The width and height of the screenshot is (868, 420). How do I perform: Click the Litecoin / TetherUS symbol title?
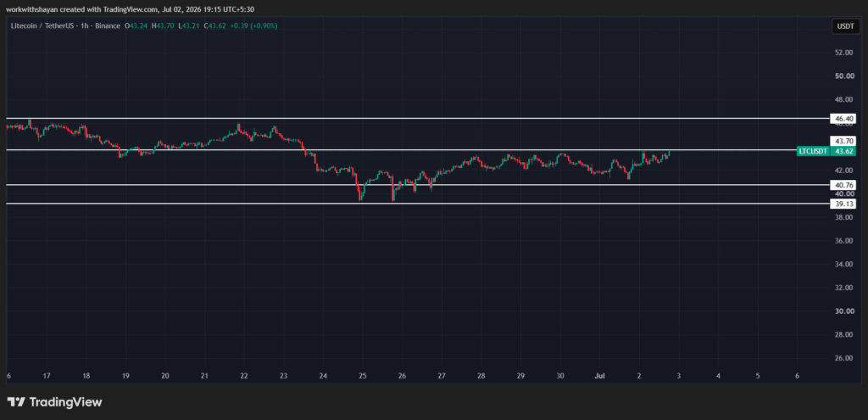tap(42, 26)
